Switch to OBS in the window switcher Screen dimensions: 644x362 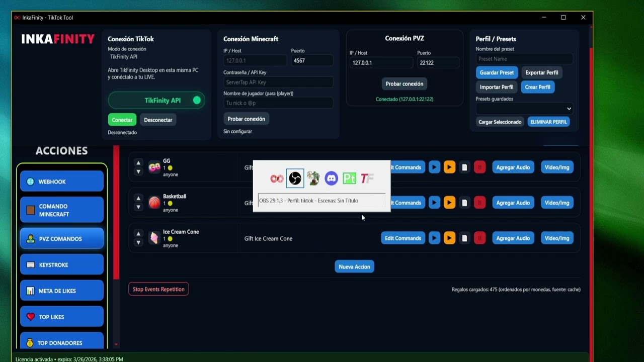point(295,178)
